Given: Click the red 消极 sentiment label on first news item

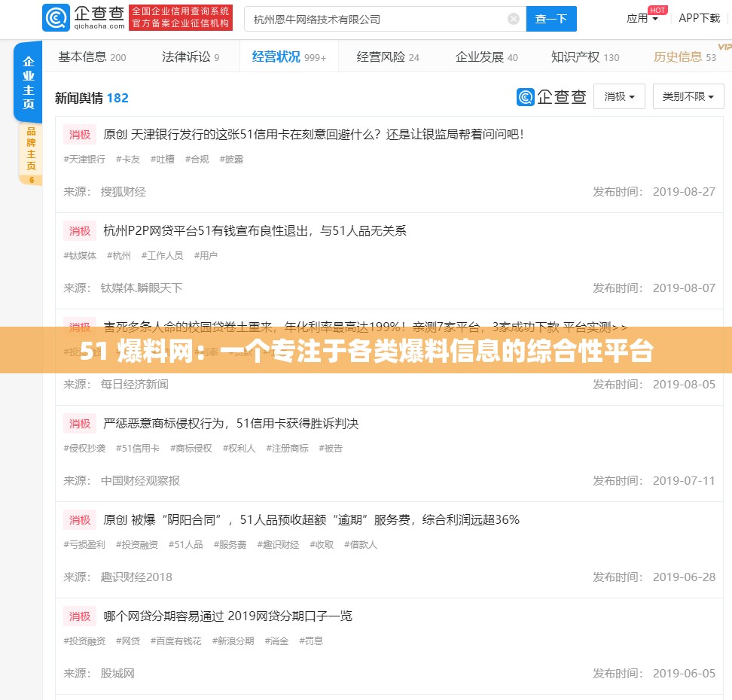Looking at the screenshot, I should coord(79,135).
